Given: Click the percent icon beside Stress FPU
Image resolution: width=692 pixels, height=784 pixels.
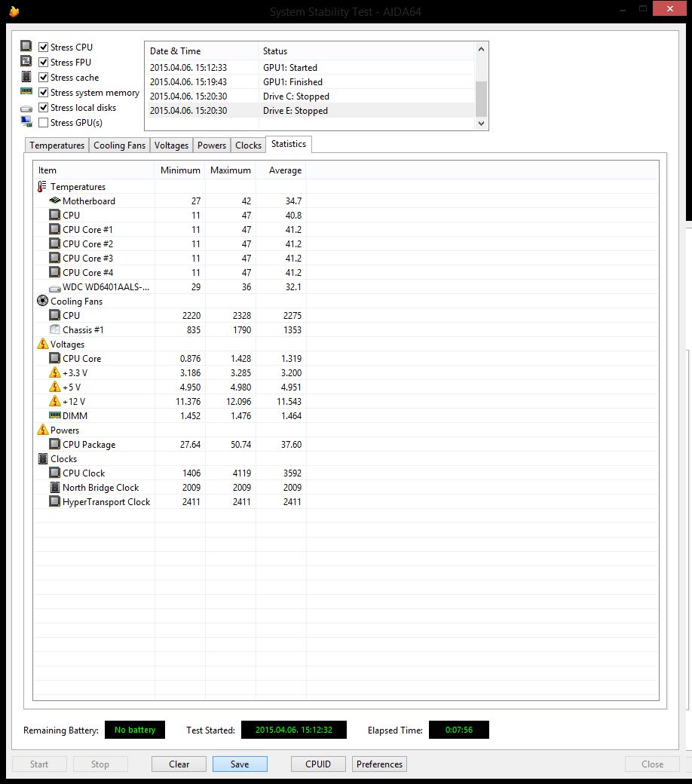Looking at the screenshot, I should [26, 61].
